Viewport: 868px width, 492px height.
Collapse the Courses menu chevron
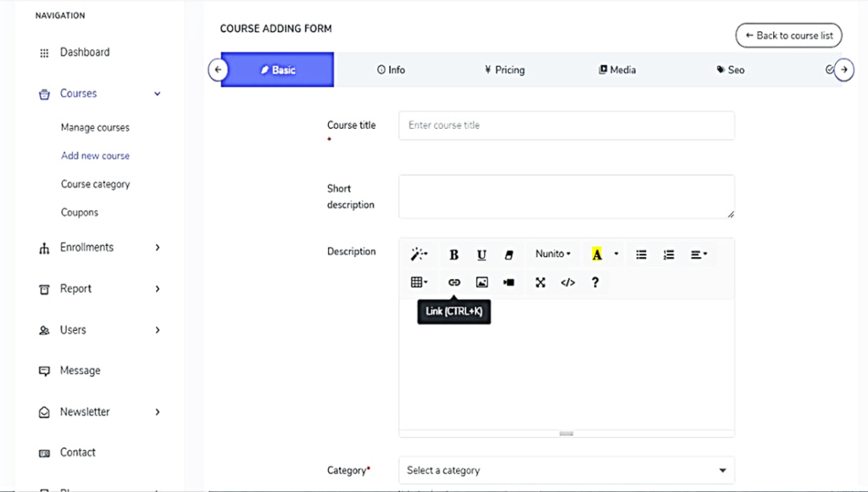[157, 93]
